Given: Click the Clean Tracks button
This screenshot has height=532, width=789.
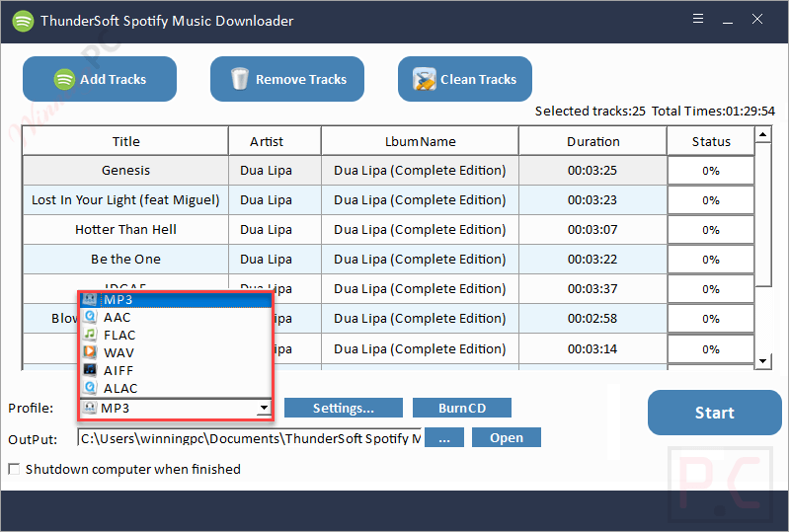Looking at the screenshot, I should (465, 79).
